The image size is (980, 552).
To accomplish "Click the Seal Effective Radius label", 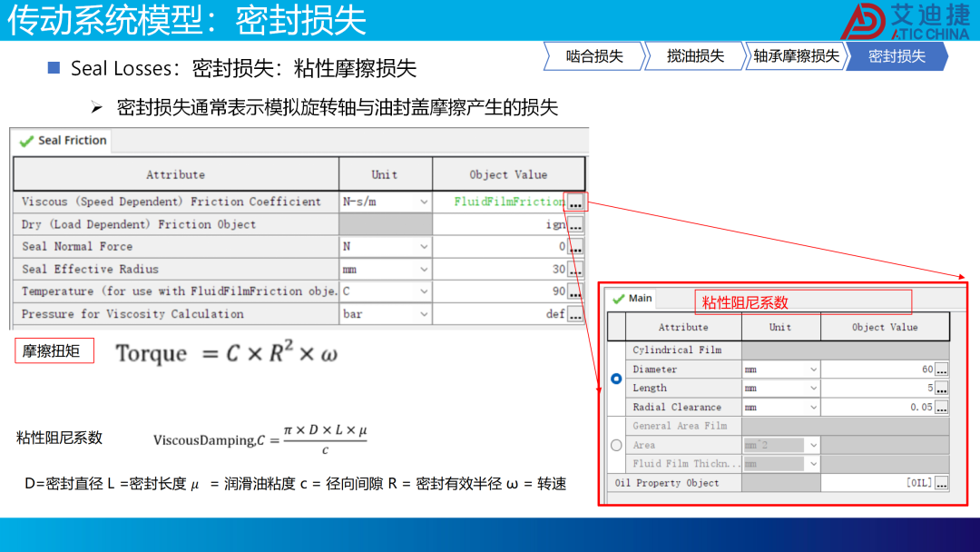I will [x=90, y=270].
